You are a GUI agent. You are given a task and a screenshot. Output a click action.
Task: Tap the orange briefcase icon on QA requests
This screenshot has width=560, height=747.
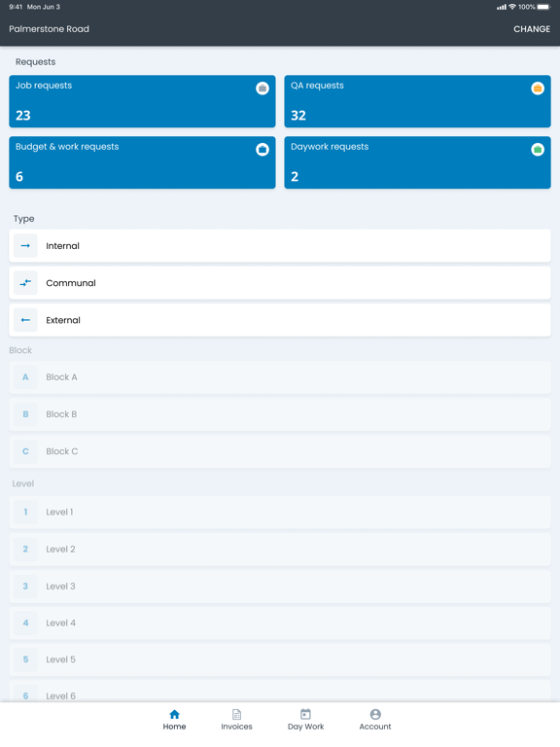538,89
